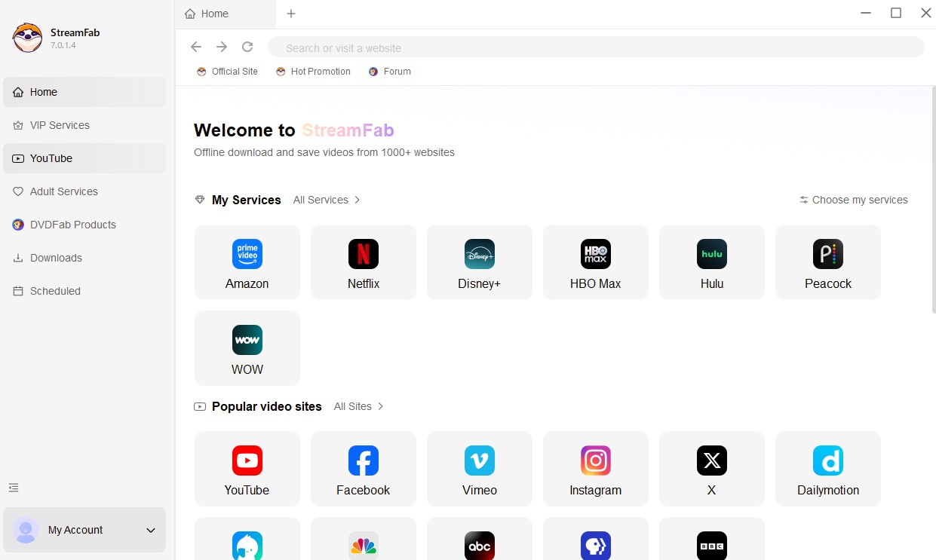Select the Peacock service
The height and width of the screenshot is (560, 936).
coord(827,262)
